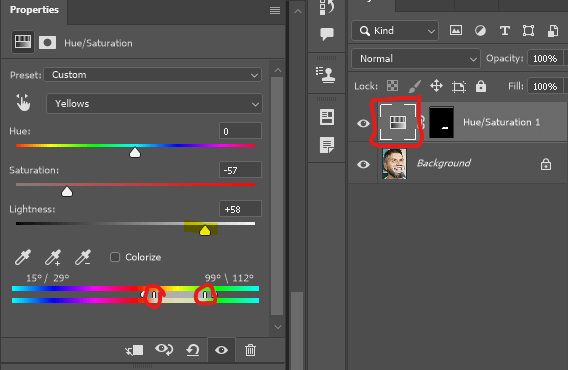568x370 pixels.
Task: Click the Hue slider handle
Action: 135,153
